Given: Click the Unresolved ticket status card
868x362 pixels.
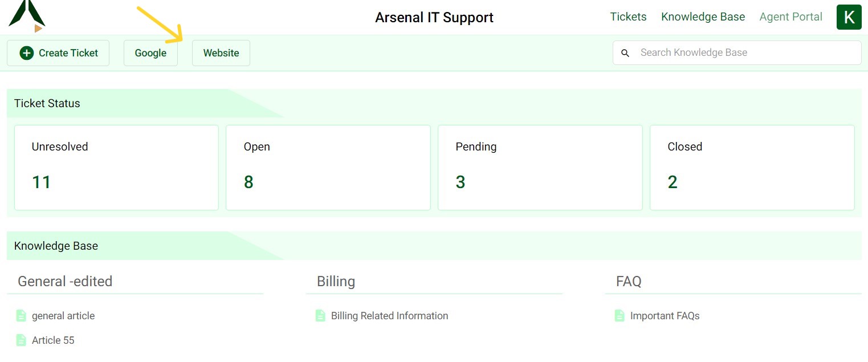Looking at the screenshot, I should (116, 167).
